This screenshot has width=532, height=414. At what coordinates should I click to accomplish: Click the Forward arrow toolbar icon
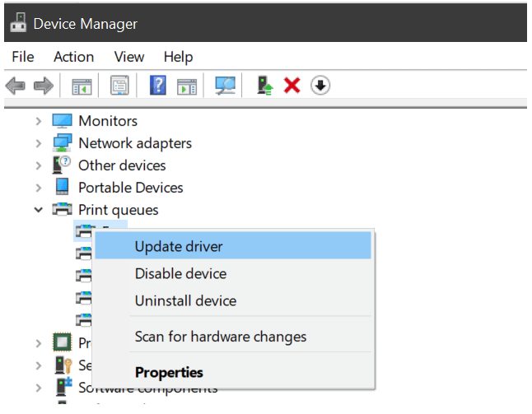(44, 86)
